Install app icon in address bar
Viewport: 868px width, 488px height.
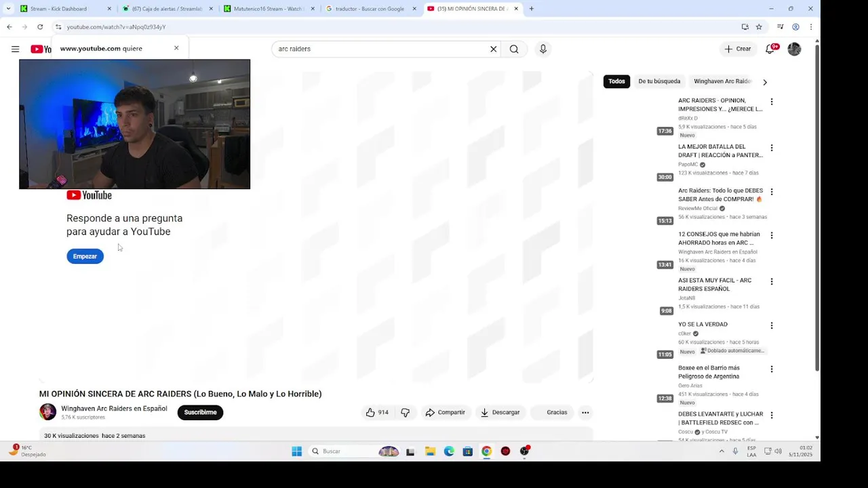tap(745, 27)
